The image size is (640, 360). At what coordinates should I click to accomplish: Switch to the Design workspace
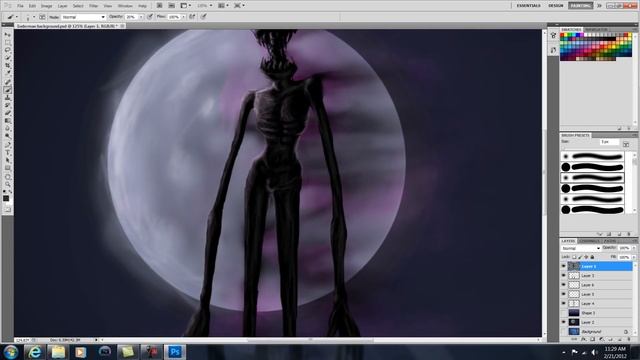pyautogui.click(x=556, y=6)
